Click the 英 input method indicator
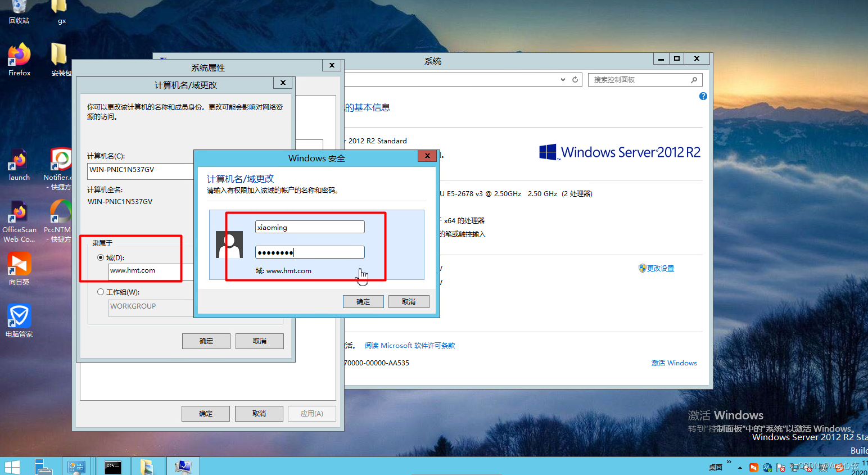 pos(824,468)
